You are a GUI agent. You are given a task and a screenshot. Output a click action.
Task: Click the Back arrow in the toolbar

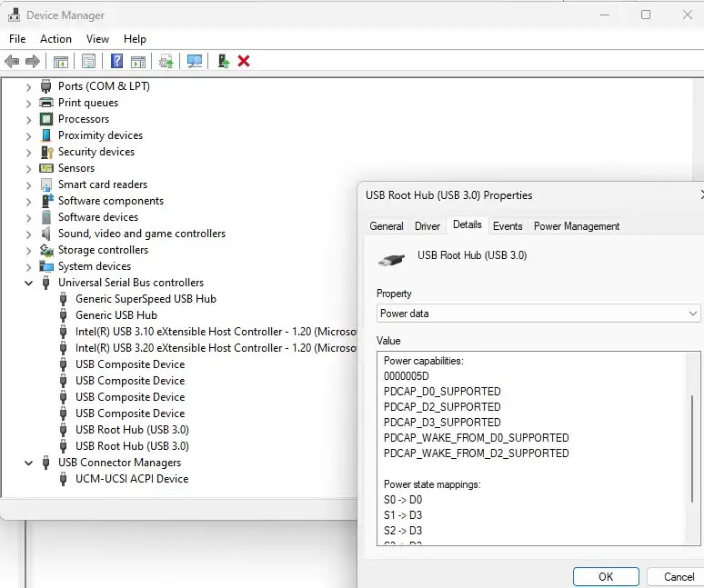(12, 61)
